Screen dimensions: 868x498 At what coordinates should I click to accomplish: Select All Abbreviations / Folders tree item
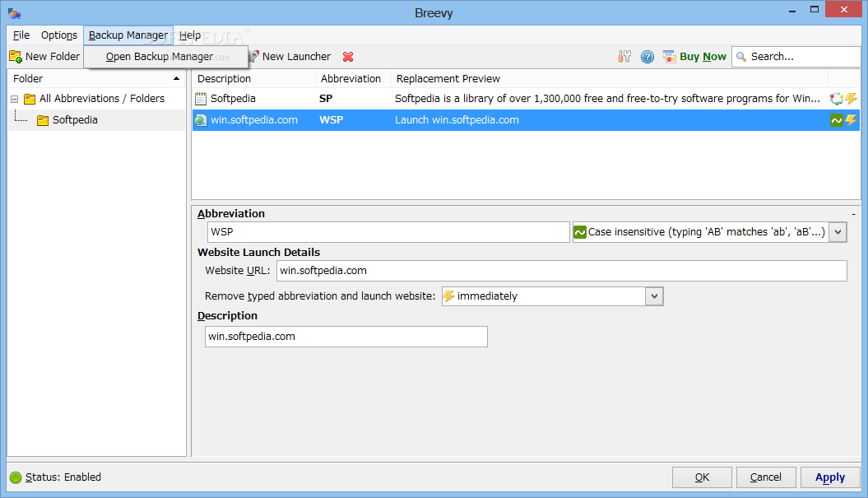pos(102,99)
